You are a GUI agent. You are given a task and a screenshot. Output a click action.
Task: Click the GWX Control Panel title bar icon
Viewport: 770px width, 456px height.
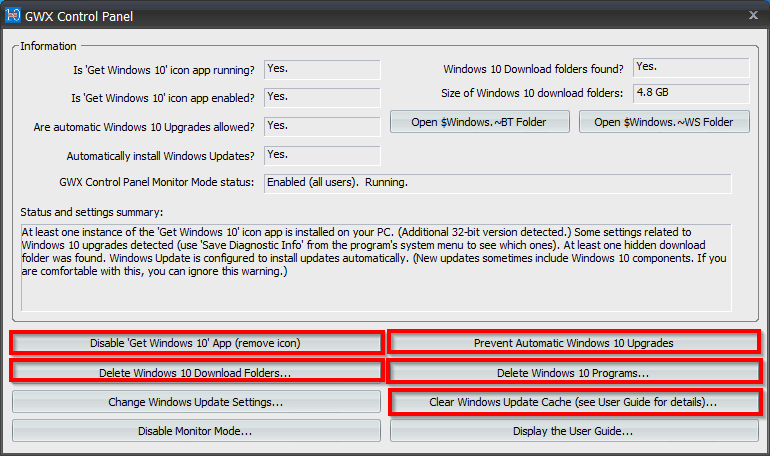12,15
